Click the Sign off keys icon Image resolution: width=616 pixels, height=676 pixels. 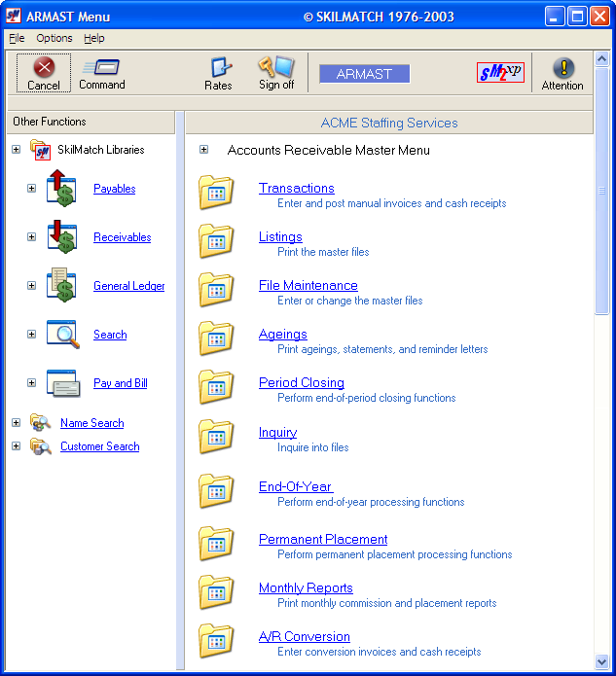coord(276,66)
